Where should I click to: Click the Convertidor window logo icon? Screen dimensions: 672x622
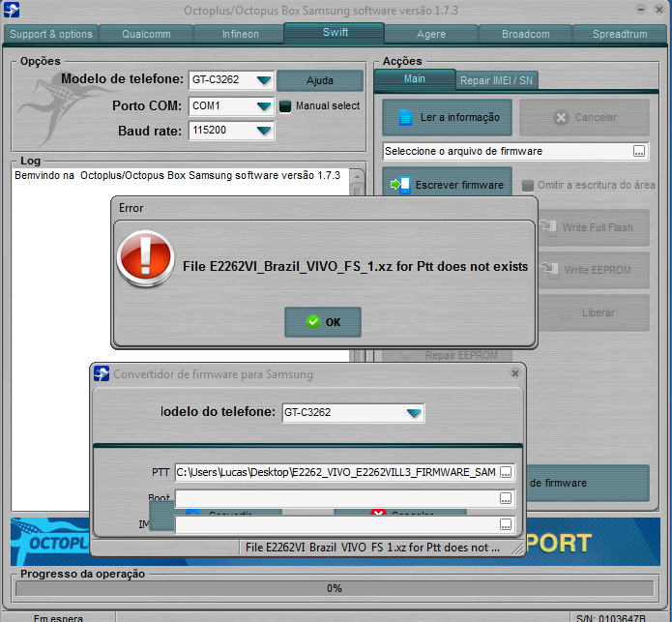pos(102,373)
